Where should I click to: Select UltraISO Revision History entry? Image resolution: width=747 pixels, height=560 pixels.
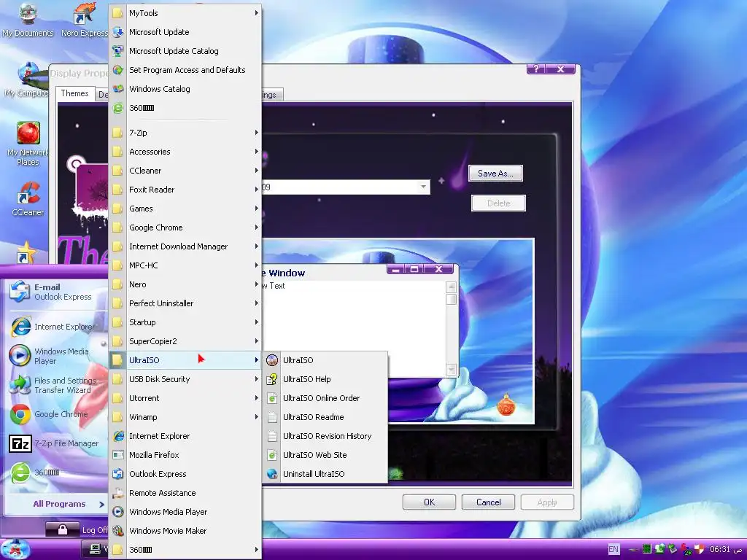[x=325, y=436]
